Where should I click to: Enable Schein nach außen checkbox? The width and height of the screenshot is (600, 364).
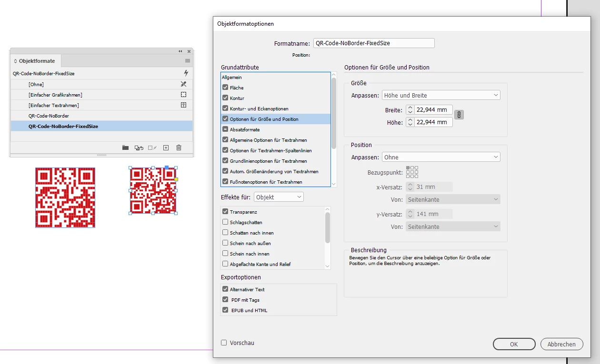(x=225, y=243)
